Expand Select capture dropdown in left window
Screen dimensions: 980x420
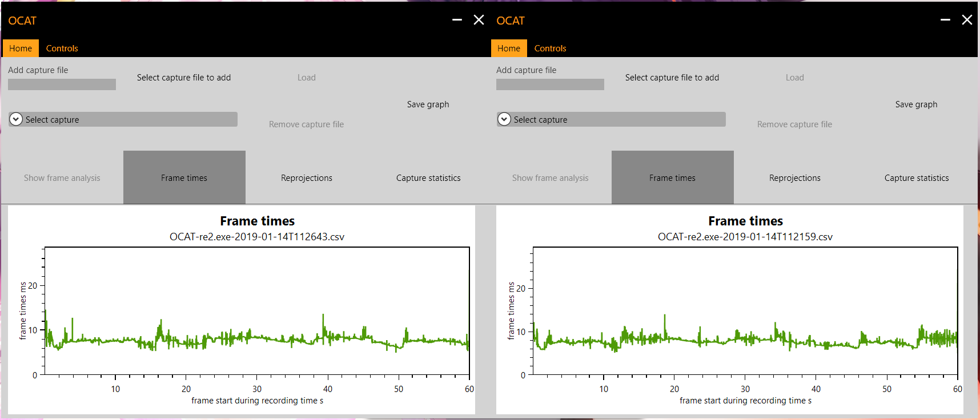123,119
